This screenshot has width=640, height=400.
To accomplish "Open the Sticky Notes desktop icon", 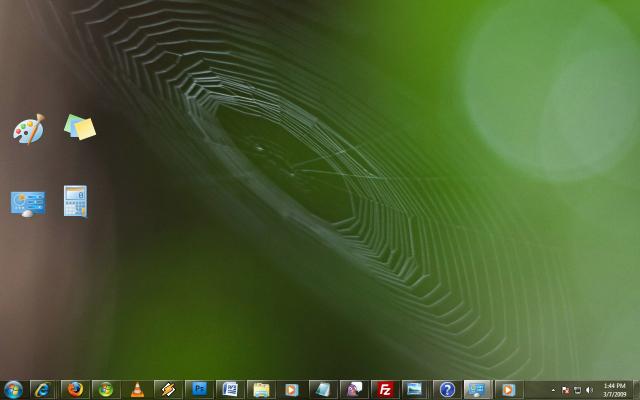I will click(x=79, y=127).
